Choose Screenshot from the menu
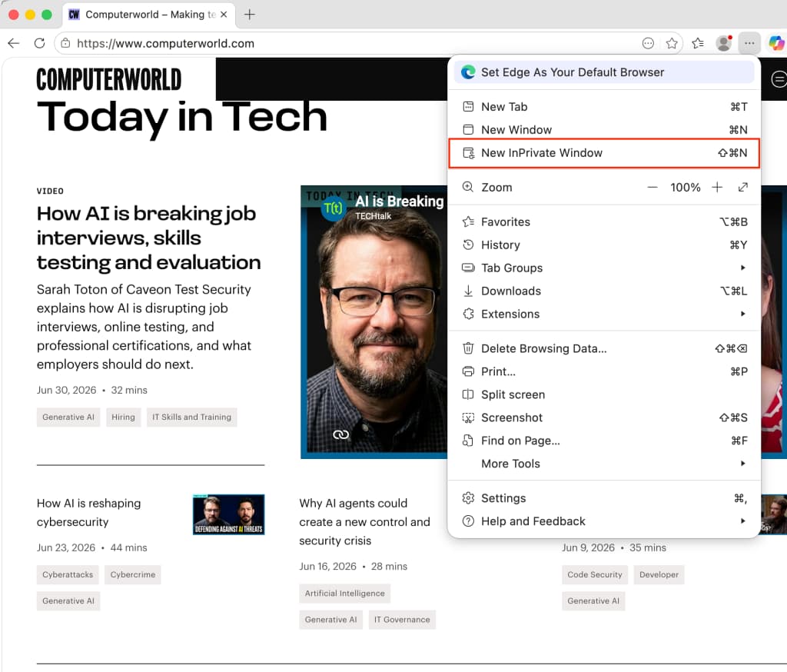 (604, 418)
